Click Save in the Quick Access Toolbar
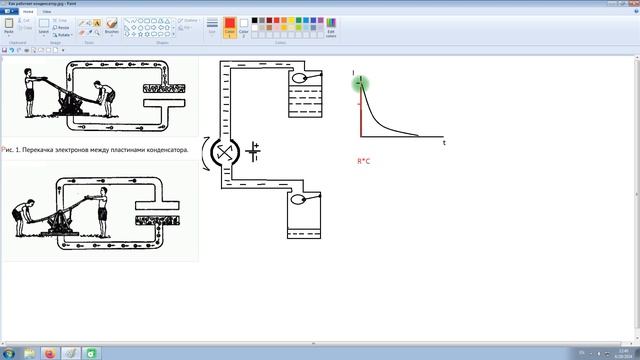Image resolution: width=640 pixels, height=360 pixels. (4, 50)
